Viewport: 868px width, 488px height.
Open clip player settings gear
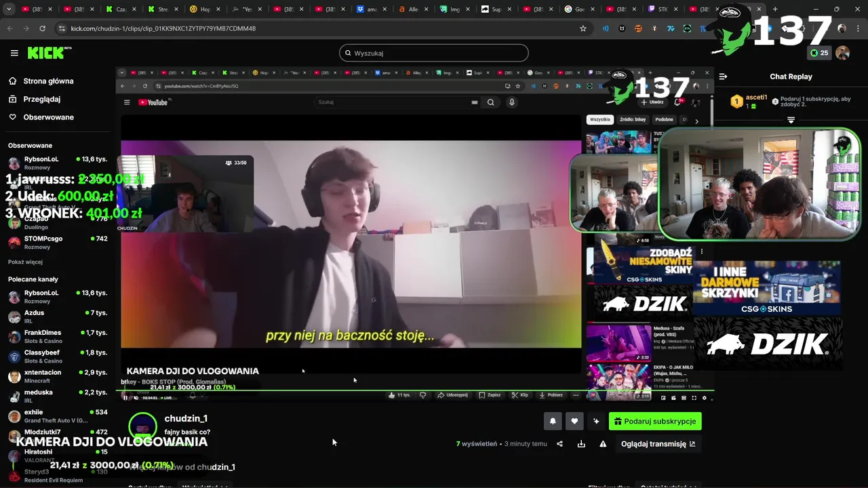pos(704,398)
